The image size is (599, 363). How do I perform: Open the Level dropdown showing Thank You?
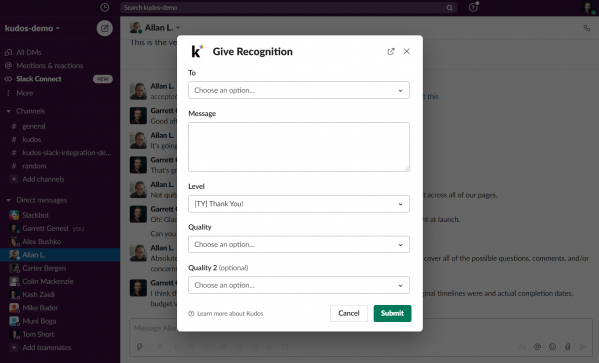click(299, 204)
